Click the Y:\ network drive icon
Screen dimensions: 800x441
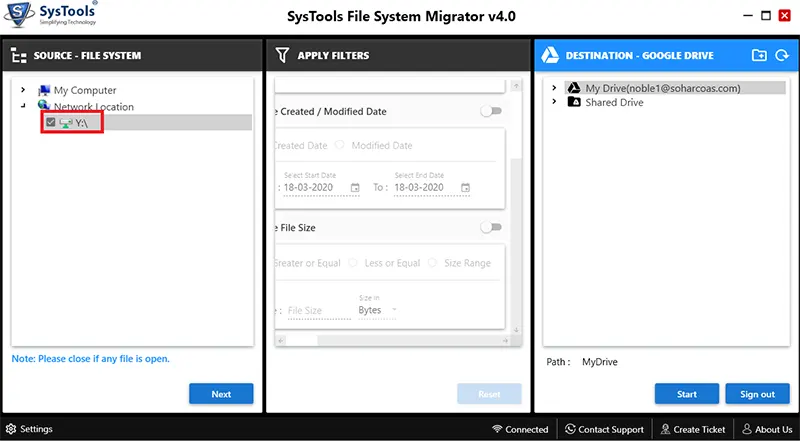click(x=66, y=122)
